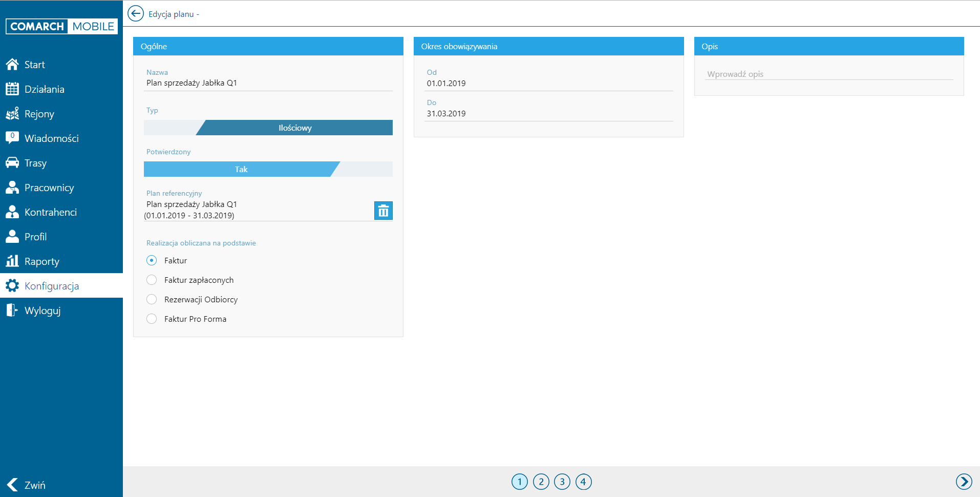
Task: Open the Wiadomości menu item
Action: coord(61,138)
